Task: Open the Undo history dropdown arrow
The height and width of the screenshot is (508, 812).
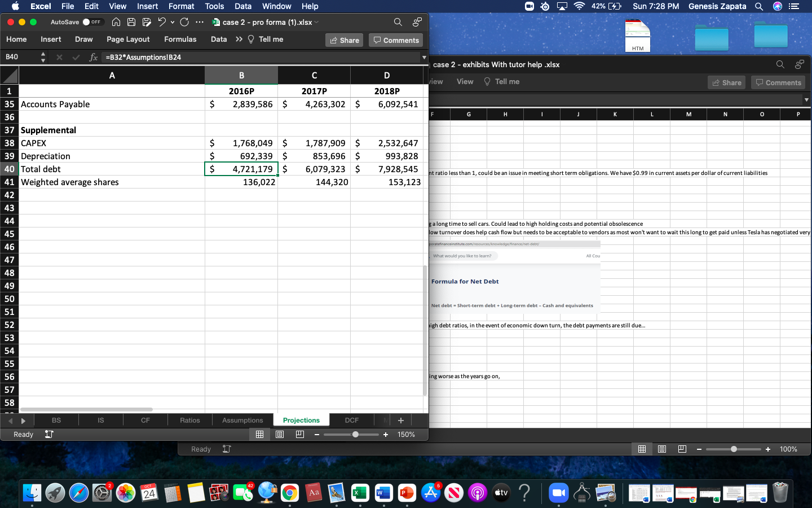Action: pos(173,22)
